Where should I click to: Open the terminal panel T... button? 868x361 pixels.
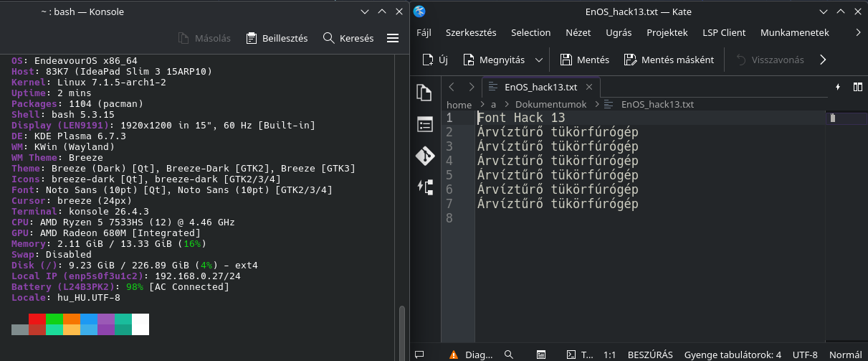pyautogui.click(x=579, y=355)
